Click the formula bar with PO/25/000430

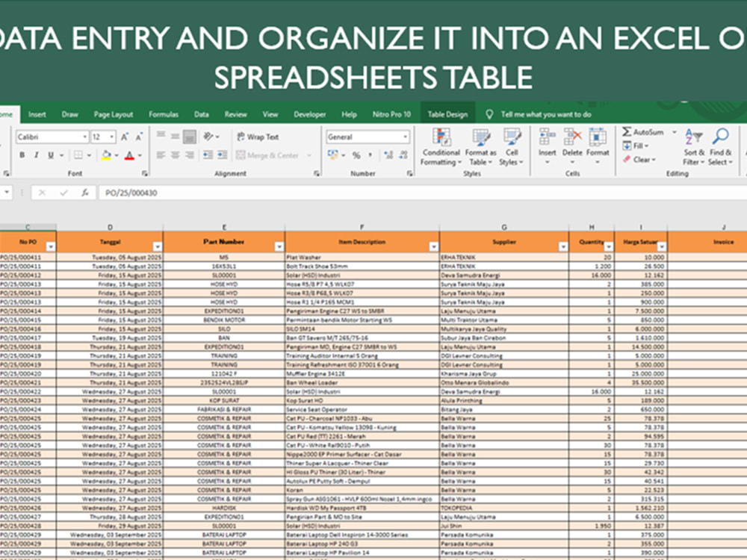[x=421, y=193]
